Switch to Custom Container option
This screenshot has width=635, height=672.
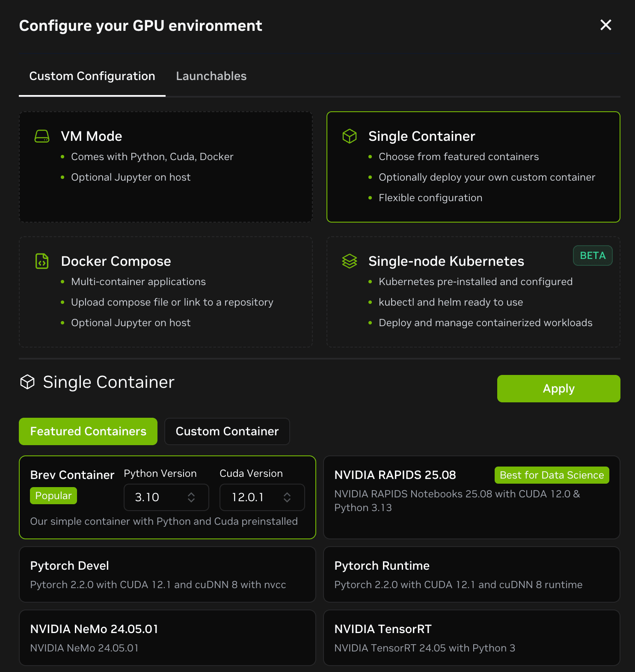[227, 431]
